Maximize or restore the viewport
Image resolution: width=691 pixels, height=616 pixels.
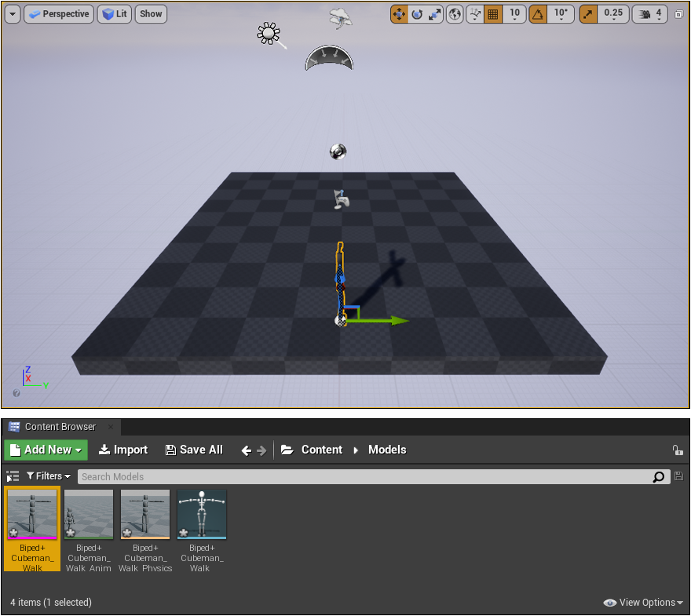[678, 14]
